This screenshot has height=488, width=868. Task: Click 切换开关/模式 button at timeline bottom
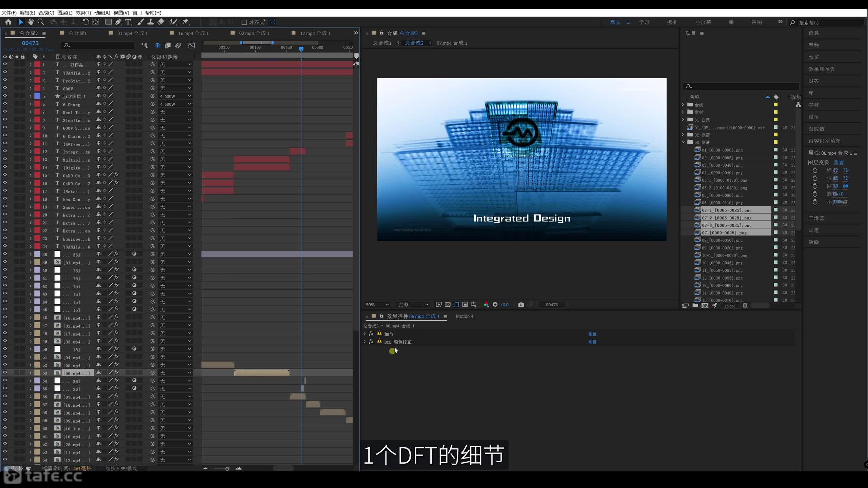click(x=121, y=468)
